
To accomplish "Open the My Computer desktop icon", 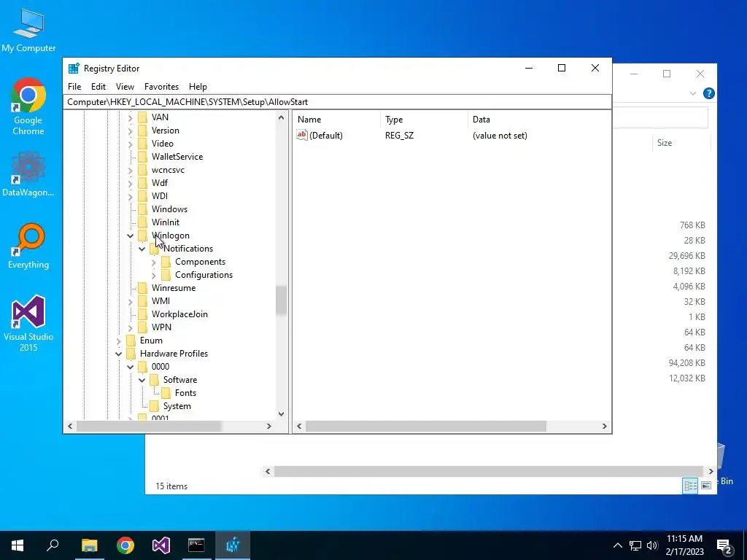I will [28, 29].
